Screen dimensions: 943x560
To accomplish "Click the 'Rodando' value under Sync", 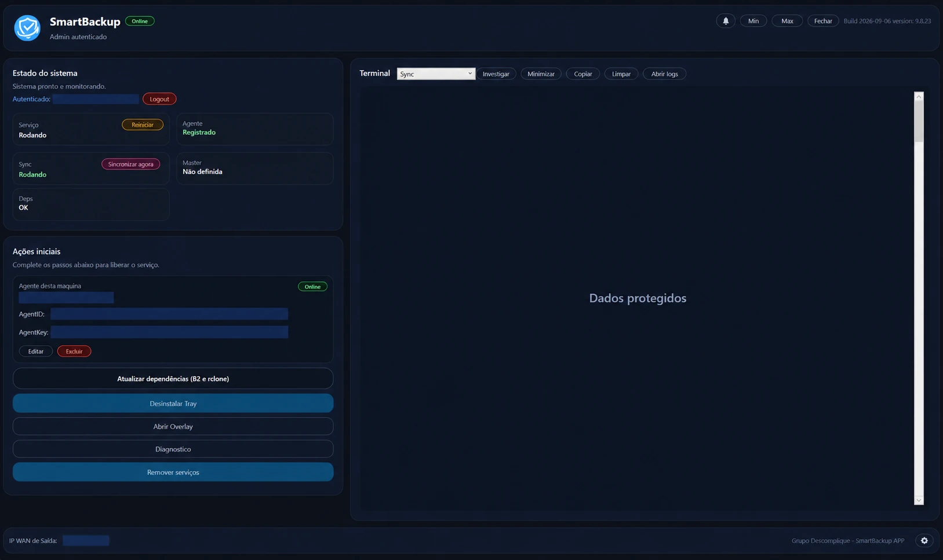I will coord(32,175).
